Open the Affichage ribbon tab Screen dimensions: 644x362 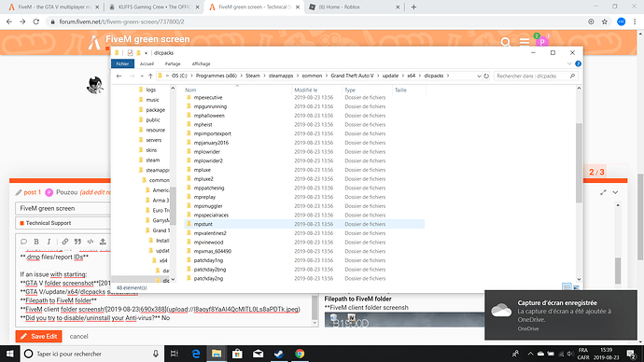point(201,63)
